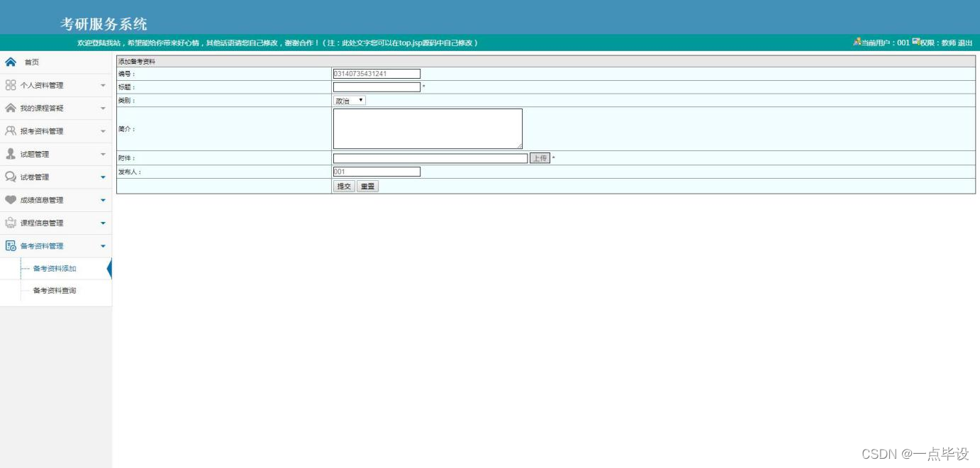This screenshot has height=468, width=980.
Task: Click the 附件 attachment path field
Action: click(430, 158)
